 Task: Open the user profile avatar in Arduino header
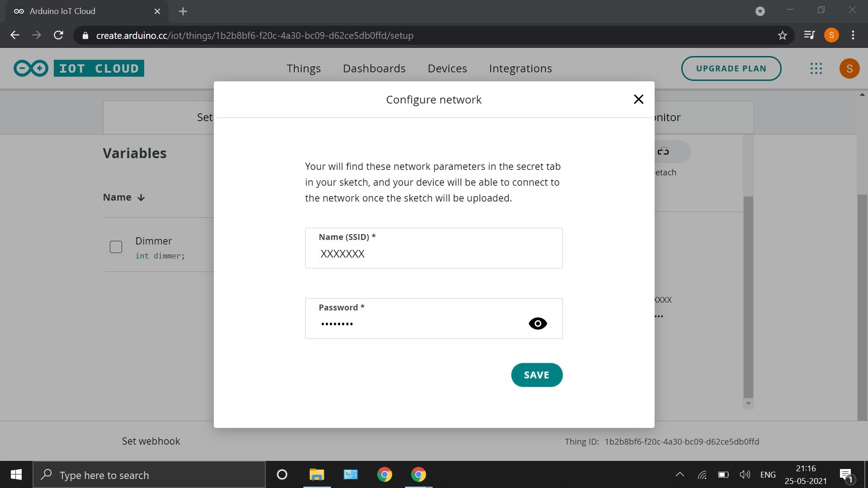[x=849, y=68]
